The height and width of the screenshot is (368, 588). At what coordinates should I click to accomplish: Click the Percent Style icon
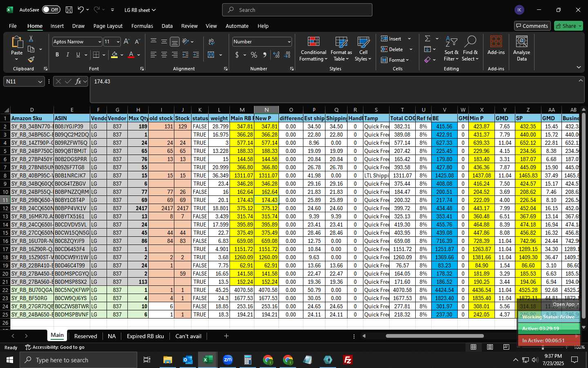pos(254,55)
